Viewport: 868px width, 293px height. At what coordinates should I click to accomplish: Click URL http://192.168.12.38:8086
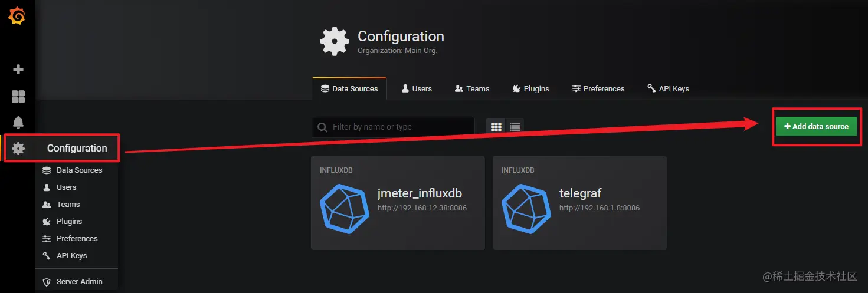422,208
